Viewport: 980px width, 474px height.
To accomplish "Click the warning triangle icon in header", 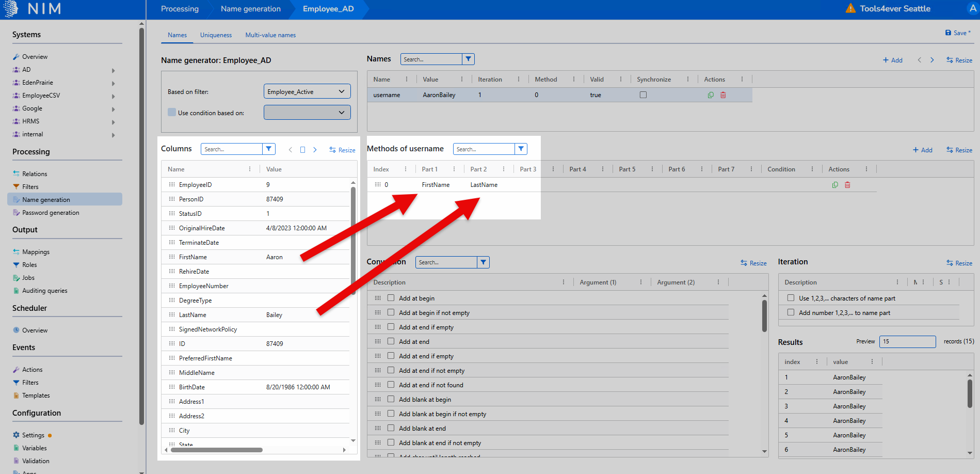I will point(850,8).
